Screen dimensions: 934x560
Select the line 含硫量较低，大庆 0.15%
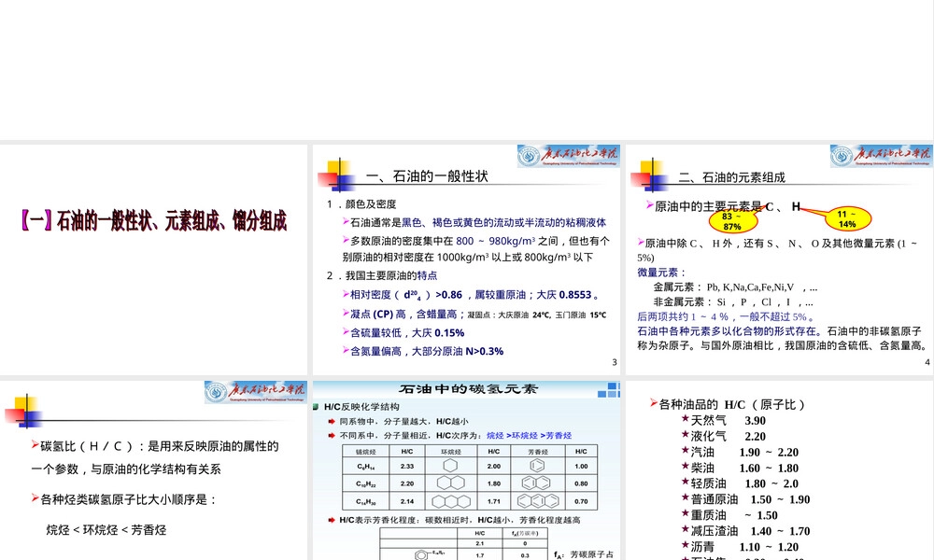(403, 332)
